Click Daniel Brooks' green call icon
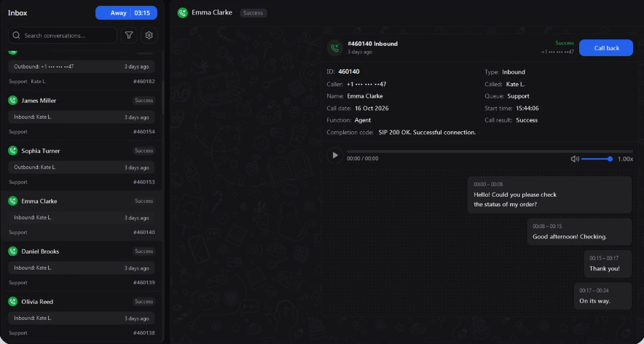 (x=12, y=251)
